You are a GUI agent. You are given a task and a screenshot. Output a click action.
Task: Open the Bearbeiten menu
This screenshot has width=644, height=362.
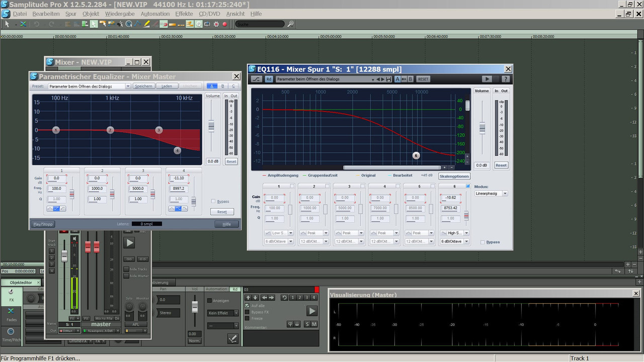(x=46, y=14)
